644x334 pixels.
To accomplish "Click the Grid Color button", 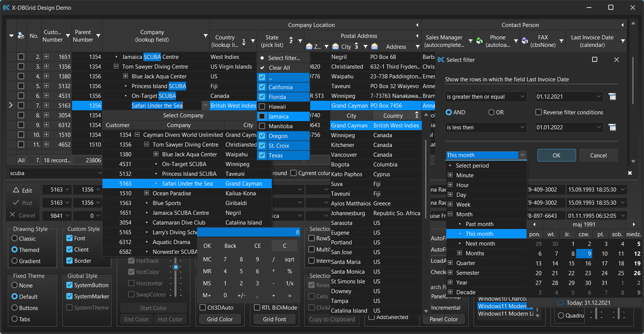I will click(x=220, y=319).
